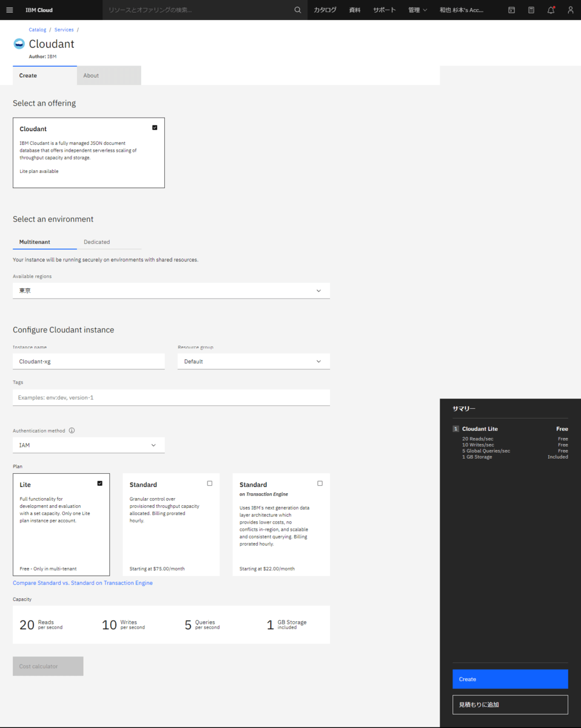Viewport: 581px width, 728px height.
Task: Open the CLI web console icon
Action: pos(511,10)
